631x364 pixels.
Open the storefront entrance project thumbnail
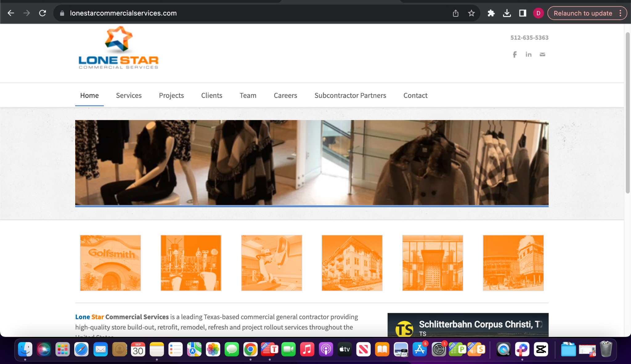[x=433, y=263]
